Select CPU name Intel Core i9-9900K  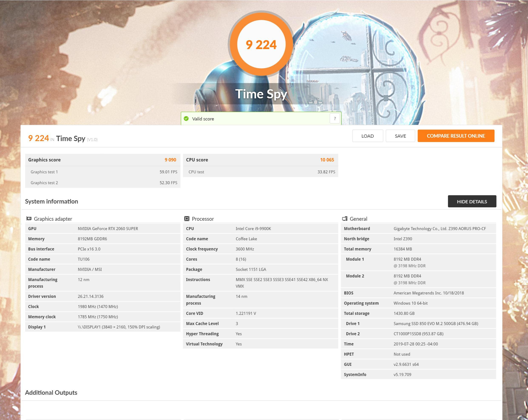coord(253,229)
